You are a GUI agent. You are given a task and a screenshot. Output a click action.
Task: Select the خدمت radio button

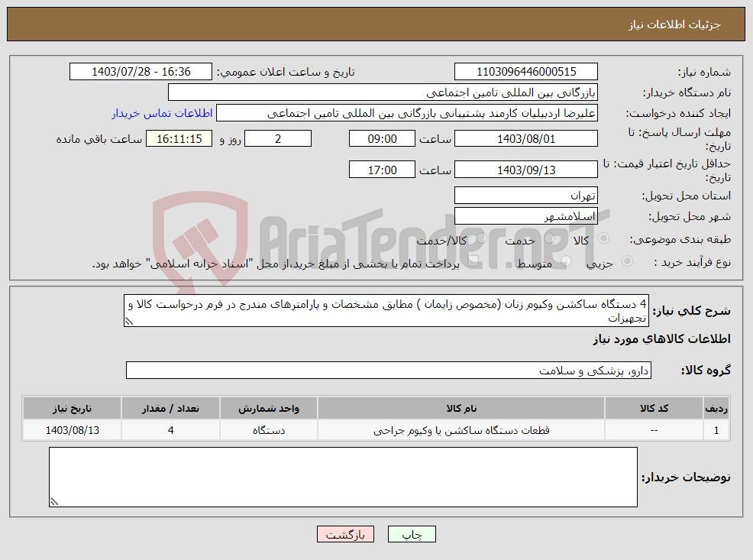coord(551,238)
